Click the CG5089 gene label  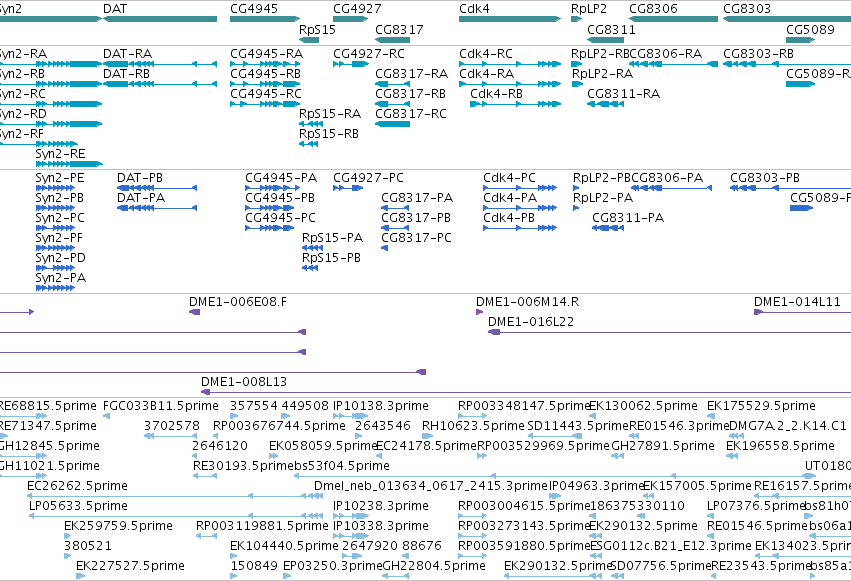(x=810, y=29)
